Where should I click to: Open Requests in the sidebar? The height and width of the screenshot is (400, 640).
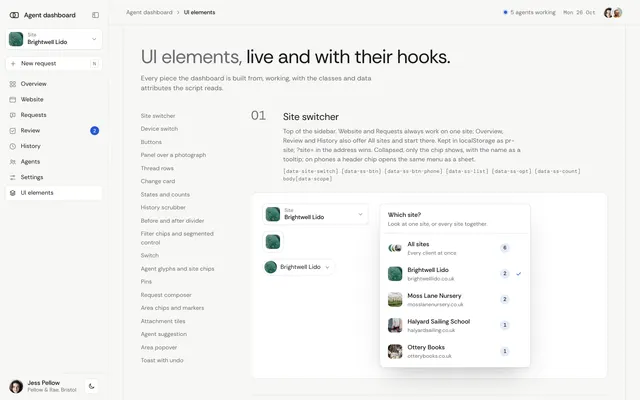pos(54,115)
